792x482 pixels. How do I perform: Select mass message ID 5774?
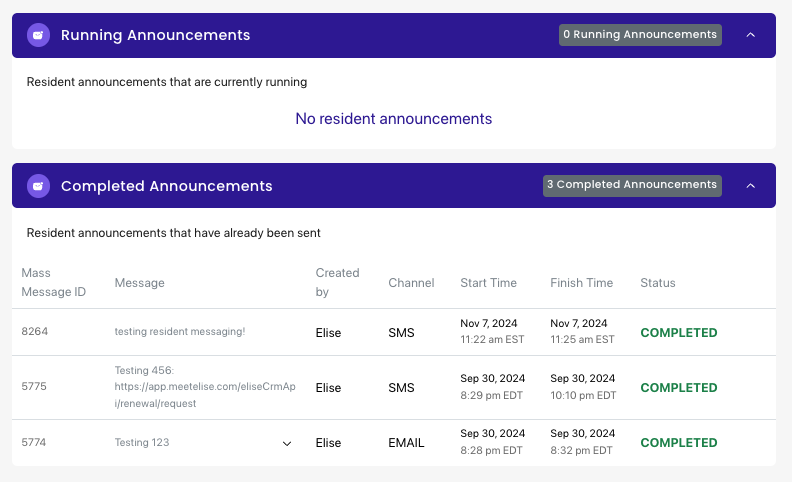pos(34,443)
